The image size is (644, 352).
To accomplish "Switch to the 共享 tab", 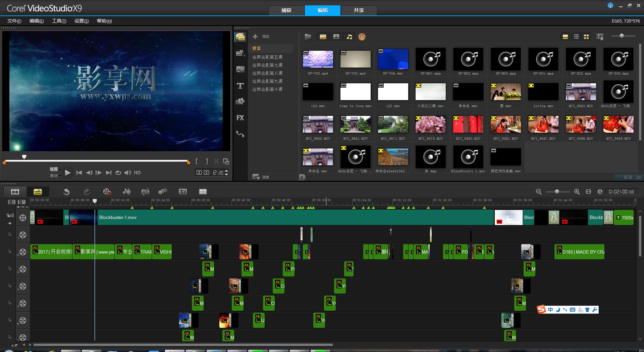I will [x=359, y=10].
